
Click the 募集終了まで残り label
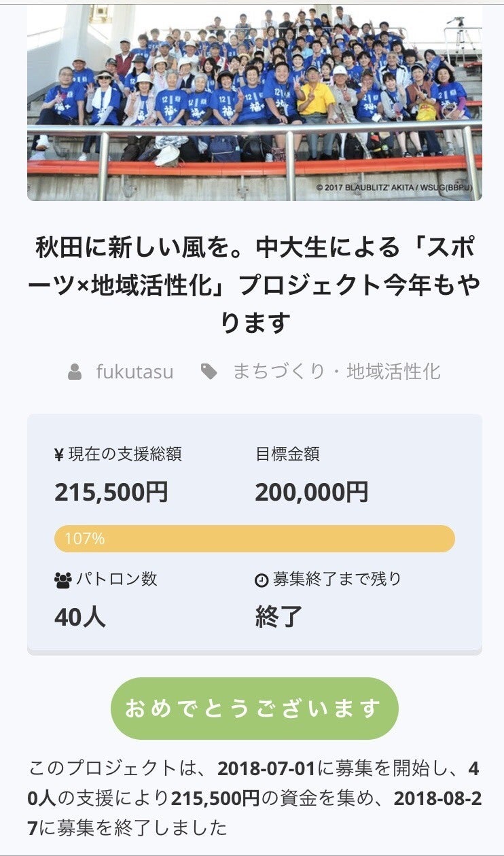(337, 579)
